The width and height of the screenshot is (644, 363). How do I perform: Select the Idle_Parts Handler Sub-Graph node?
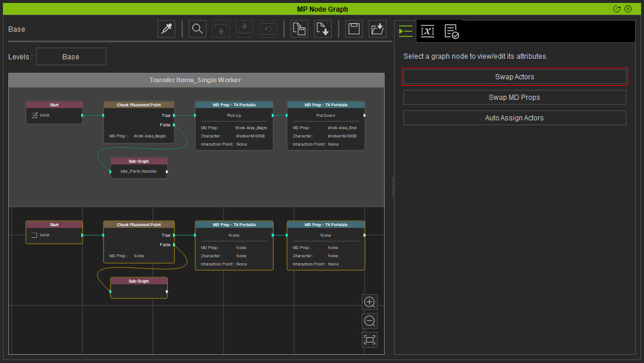tap(139, 168)
